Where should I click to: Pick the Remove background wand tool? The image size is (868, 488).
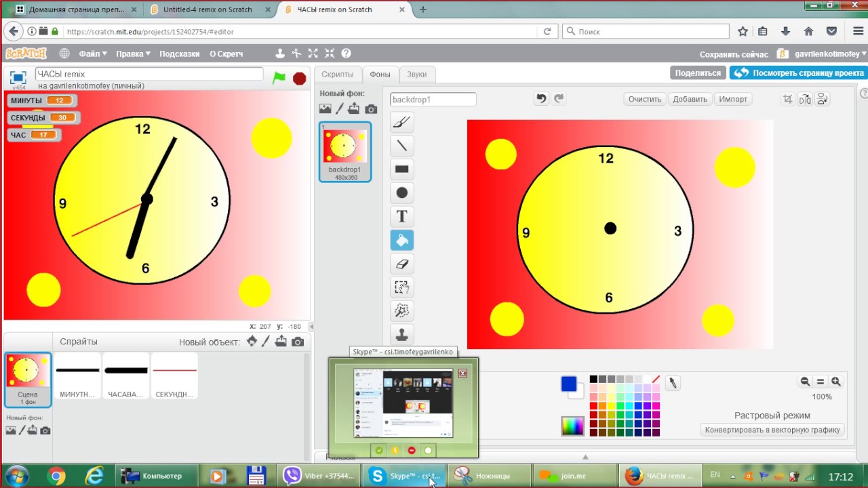coord(402,311)
